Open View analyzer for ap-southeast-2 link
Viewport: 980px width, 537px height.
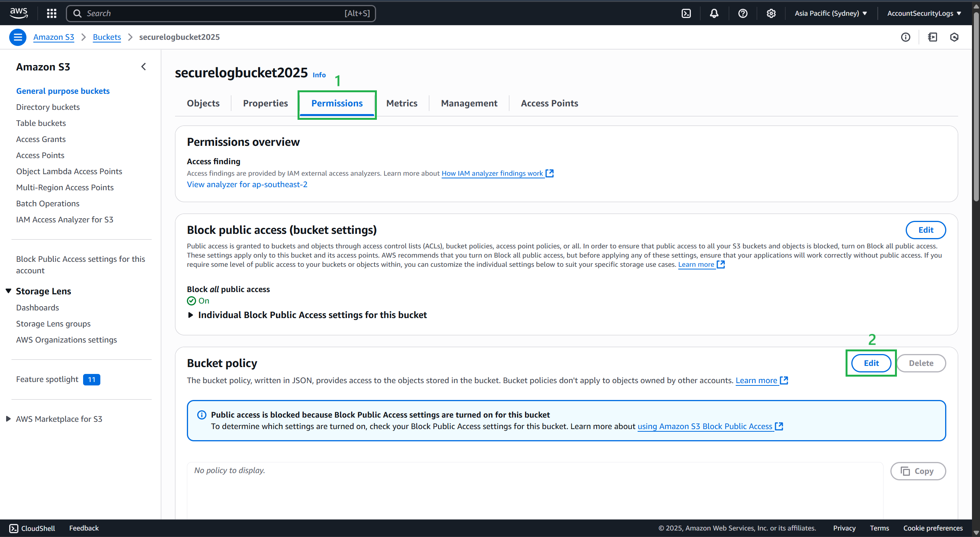(247, 184)
